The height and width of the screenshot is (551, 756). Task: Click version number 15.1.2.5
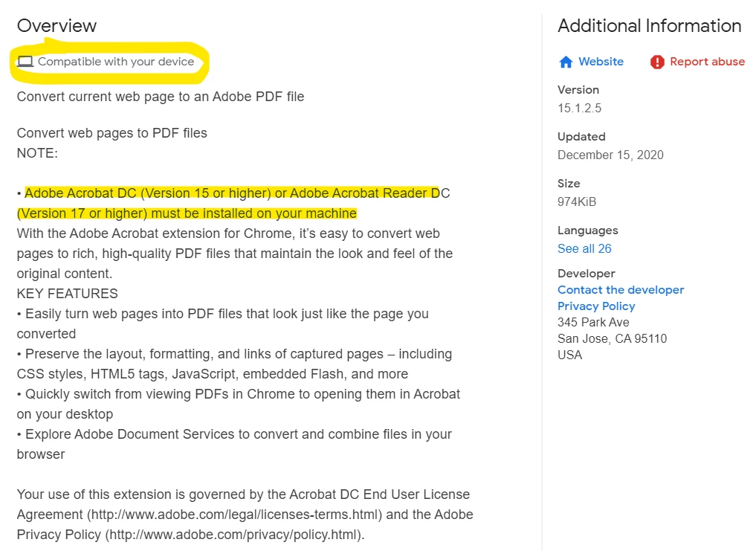click(x=579, y=108)
